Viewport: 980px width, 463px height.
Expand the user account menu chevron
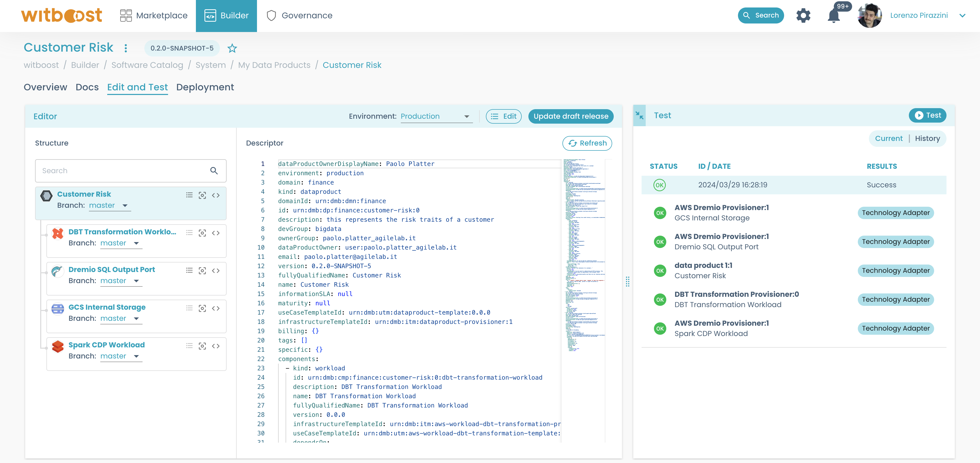point(962,15)
